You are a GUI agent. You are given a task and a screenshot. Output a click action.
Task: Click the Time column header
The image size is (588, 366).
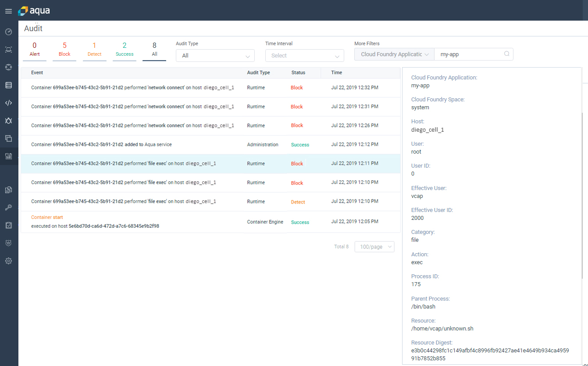[337, 72]
